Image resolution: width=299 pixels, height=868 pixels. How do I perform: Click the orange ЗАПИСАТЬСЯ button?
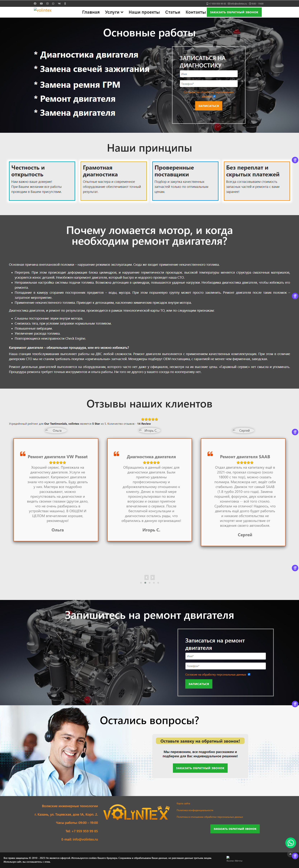click(x=208, y=106)
